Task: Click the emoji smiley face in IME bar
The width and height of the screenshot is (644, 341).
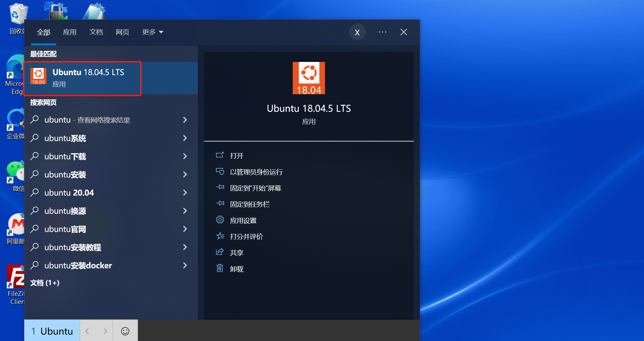Action: [125, 331]
